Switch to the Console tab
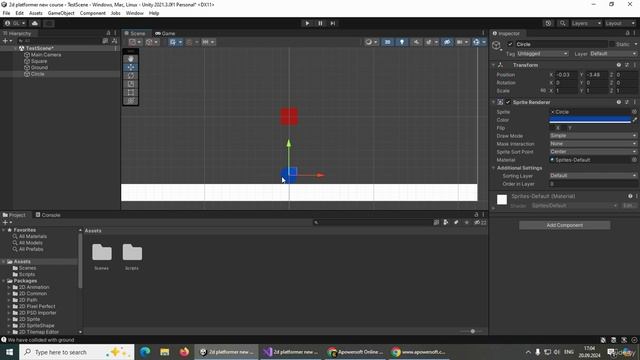Screen dimensions: 640x360 48,215
